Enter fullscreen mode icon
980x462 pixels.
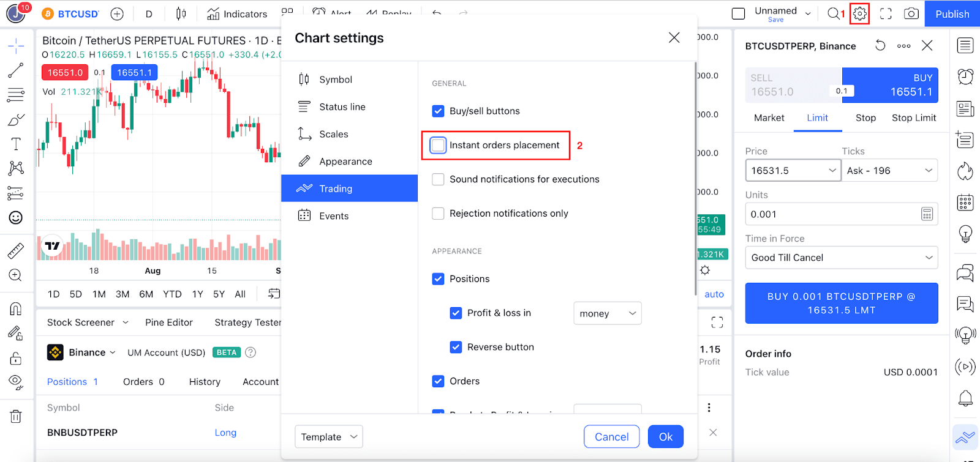click(x=886, y=13)
